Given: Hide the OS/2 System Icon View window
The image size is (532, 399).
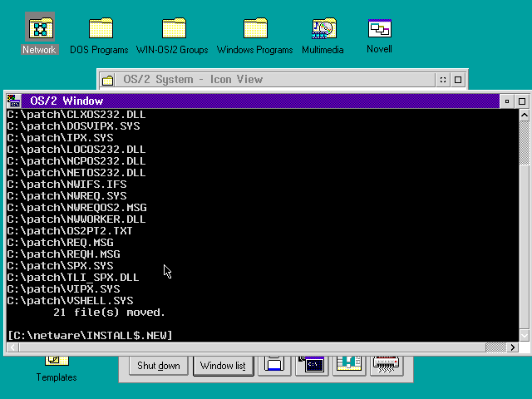Looking at the screenshot, I should point(443,80).
